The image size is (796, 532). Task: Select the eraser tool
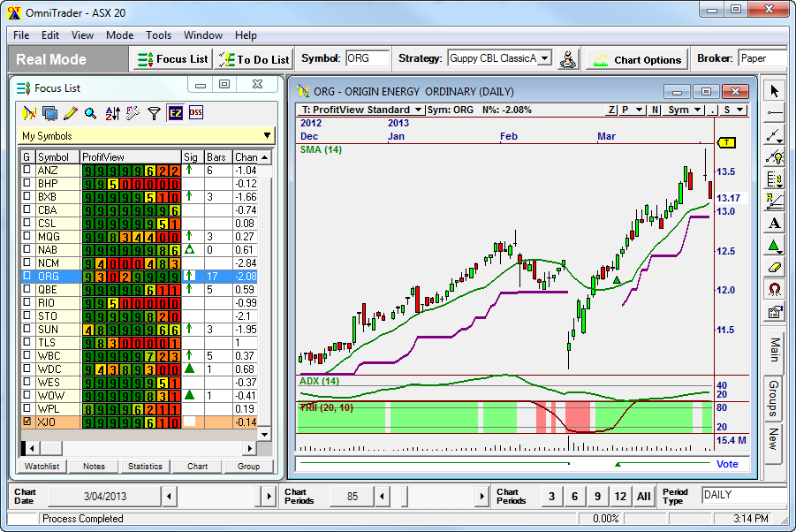pos(774,268)
